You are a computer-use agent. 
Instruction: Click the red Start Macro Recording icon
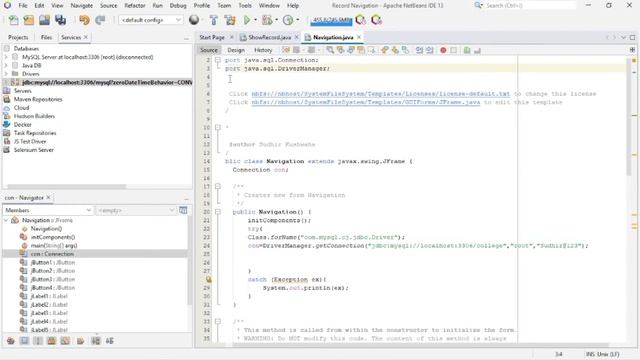[x=443, y=50]
